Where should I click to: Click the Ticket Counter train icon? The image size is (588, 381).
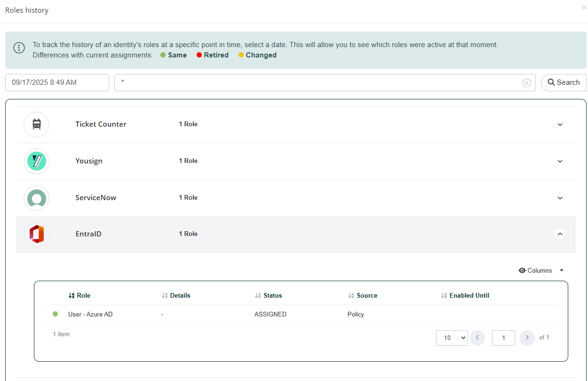(x=37, y=124)
